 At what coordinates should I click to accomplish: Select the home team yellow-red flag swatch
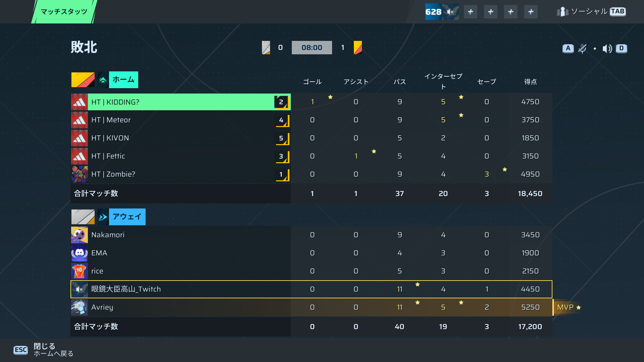coord(83,80)
